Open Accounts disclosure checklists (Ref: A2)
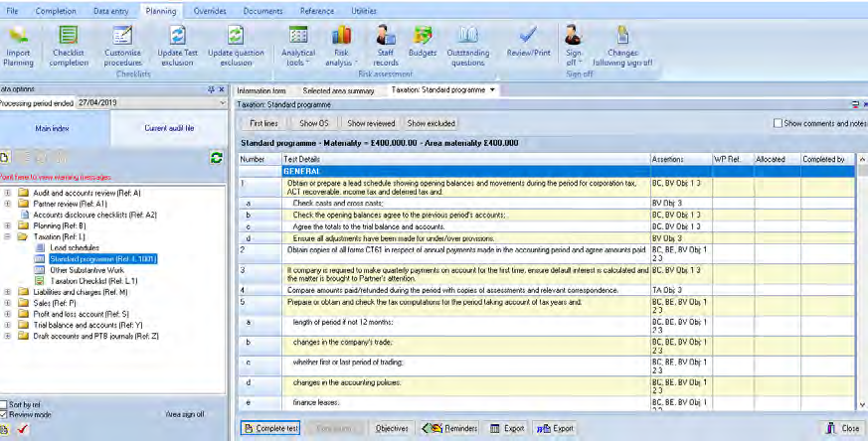 [x=94, y=215]
